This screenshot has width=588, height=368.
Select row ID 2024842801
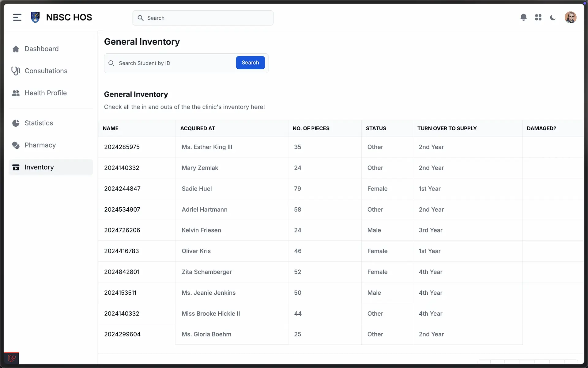[122, 272]
